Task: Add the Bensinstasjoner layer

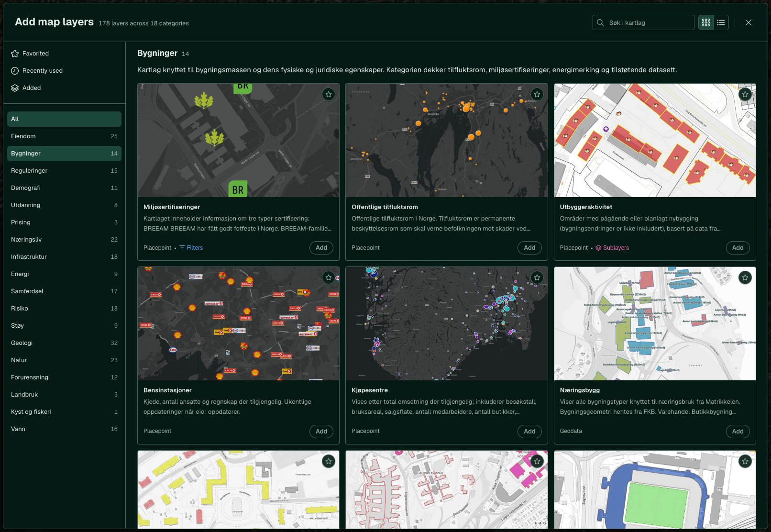Action: [x=321, y=431]
